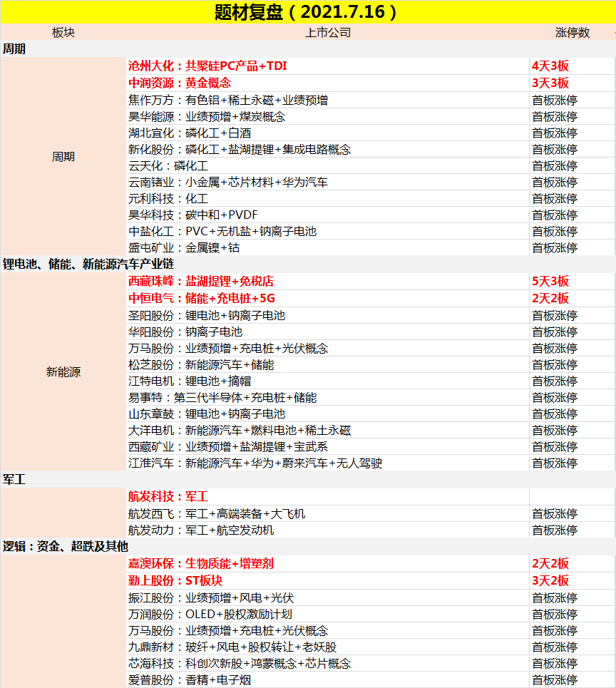This screenshot has height=688, width=616.
Task: Select the 山东章鼓 company cell
Action: click(x=327, y=414)
